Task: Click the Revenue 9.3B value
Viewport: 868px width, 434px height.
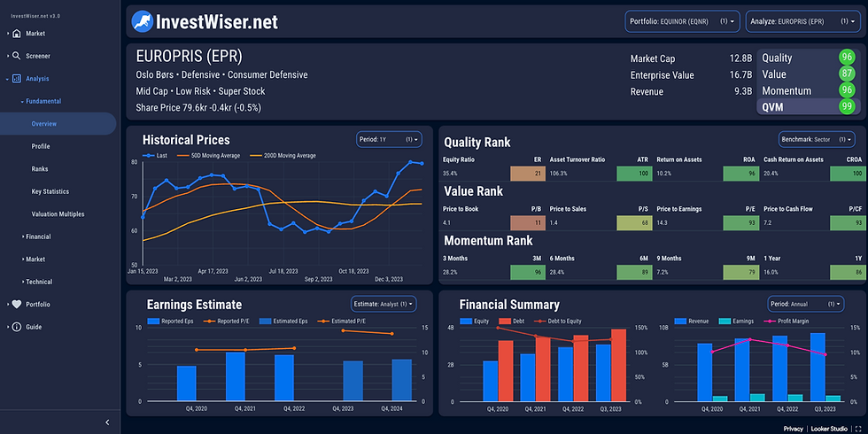Action: click(x=743, y=91)
